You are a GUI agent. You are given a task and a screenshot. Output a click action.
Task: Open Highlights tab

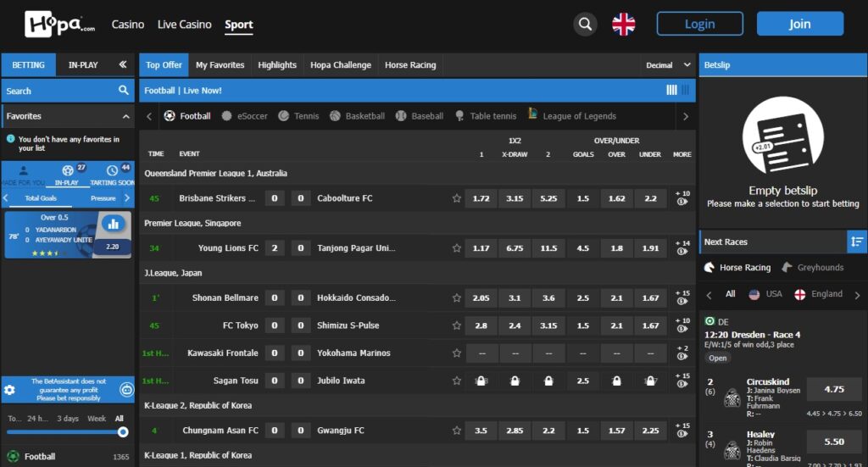click(x=277, y=64)
